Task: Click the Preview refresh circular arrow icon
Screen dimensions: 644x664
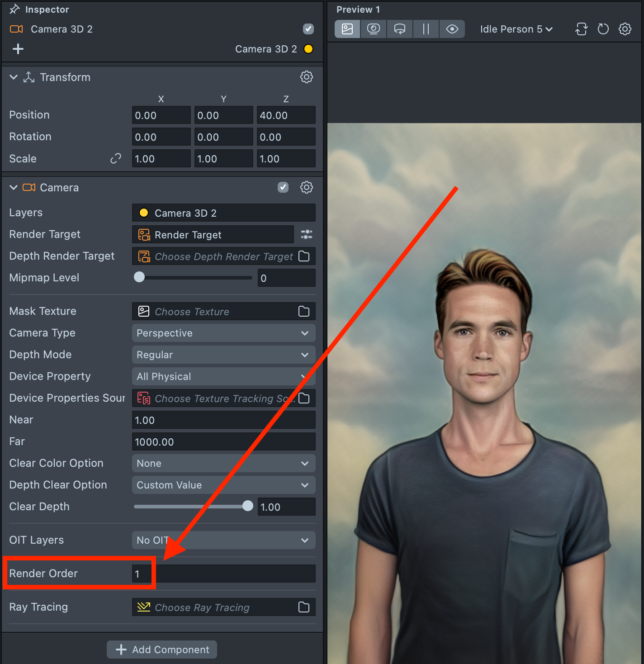Action: 603,29
